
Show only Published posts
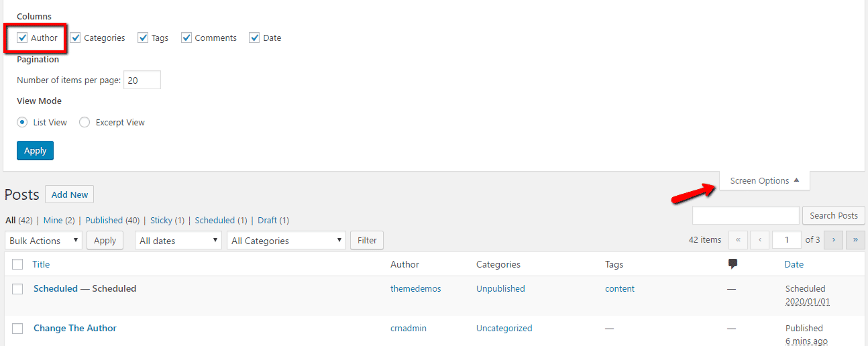104,221
